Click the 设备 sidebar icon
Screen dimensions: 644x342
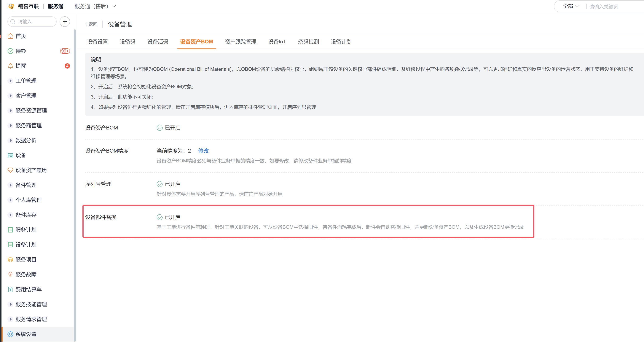(x=10, y=155)
